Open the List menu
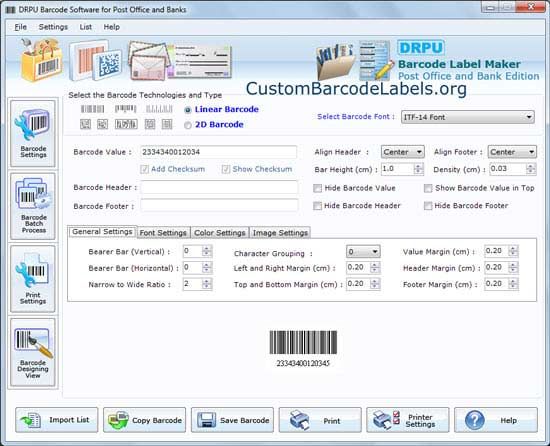550x446 pixels. point(86,27)
